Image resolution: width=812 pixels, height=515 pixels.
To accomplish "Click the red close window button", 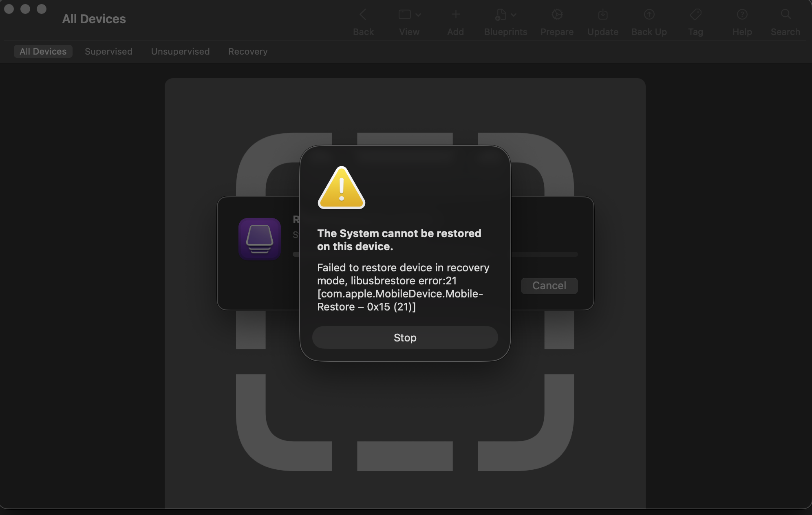I will [9, 9].
